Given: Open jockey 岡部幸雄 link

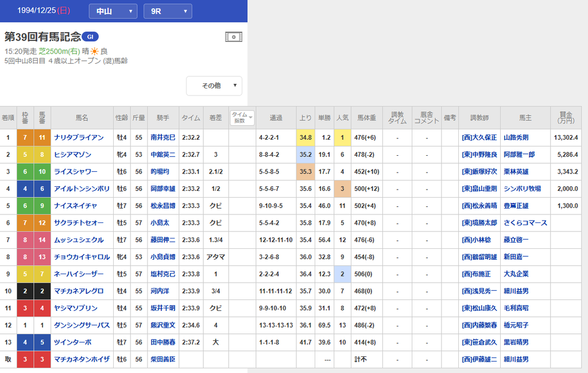Looking at the screenshot, I should [163, 189].
